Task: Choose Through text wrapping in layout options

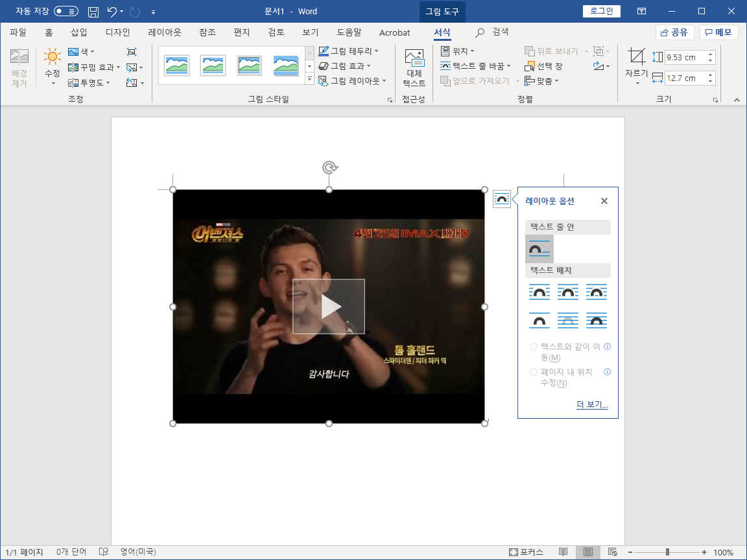Action: click(x=597, y=292)
